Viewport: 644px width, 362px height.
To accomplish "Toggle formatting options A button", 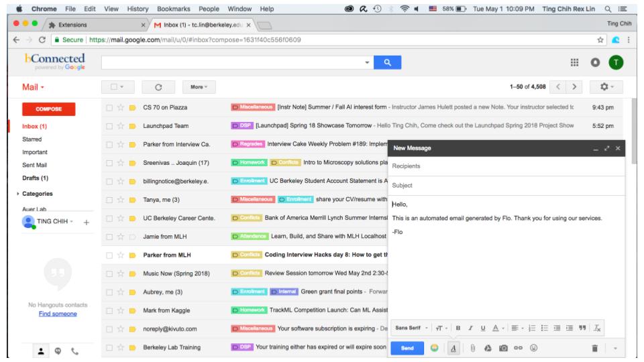I will pos(453,348).
